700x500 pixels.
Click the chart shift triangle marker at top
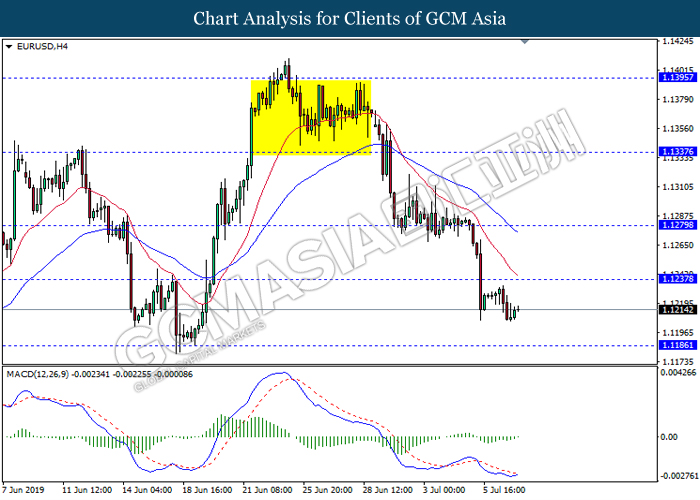(x=525, y=42)
